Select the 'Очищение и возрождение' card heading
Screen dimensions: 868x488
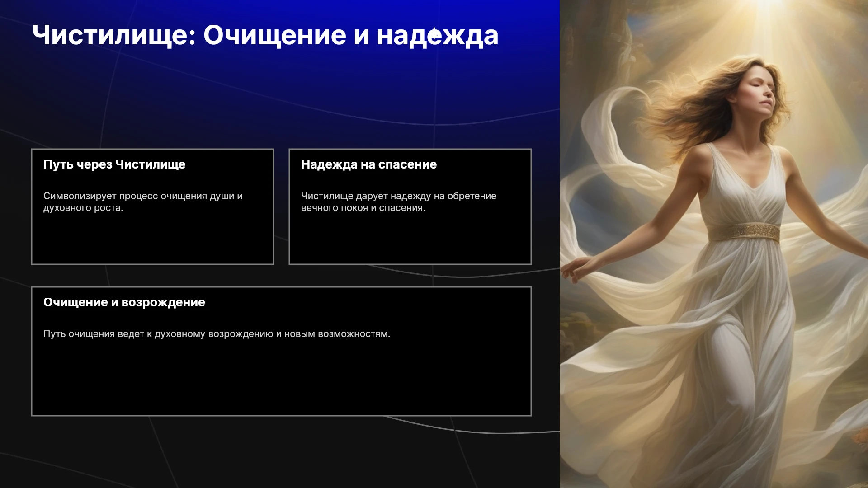pyautogui.click(x=124, y=302)
